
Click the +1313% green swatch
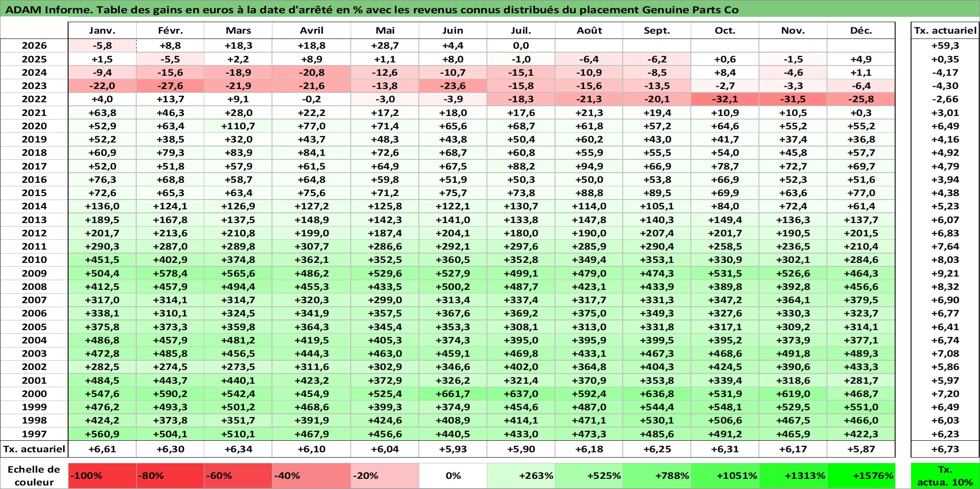click(x=793, y=476)
